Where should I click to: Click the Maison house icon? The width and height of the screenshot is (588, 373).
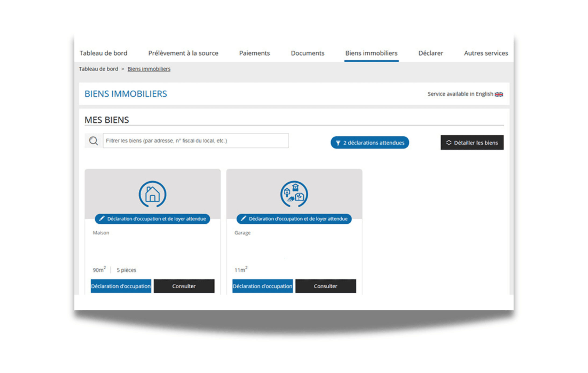point(152,194)
